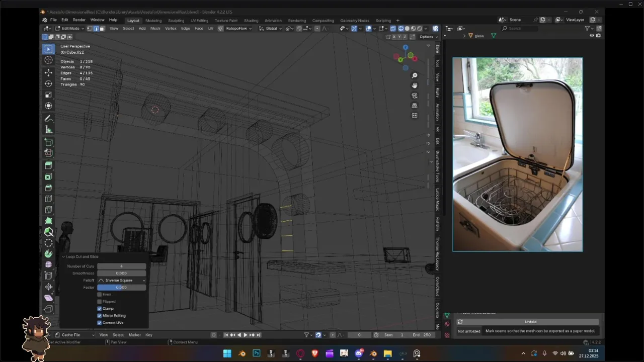The width and height of the screenshot is (644, 362).
Task: Select the Select Box tool
Action: click(x=48, y=49)
